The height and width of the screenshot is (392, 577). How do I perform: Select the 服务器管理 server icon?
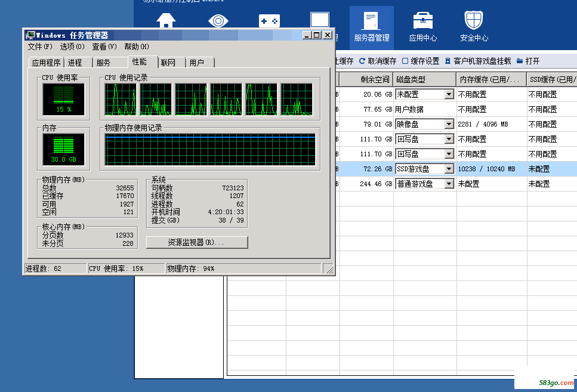[371, 21]
